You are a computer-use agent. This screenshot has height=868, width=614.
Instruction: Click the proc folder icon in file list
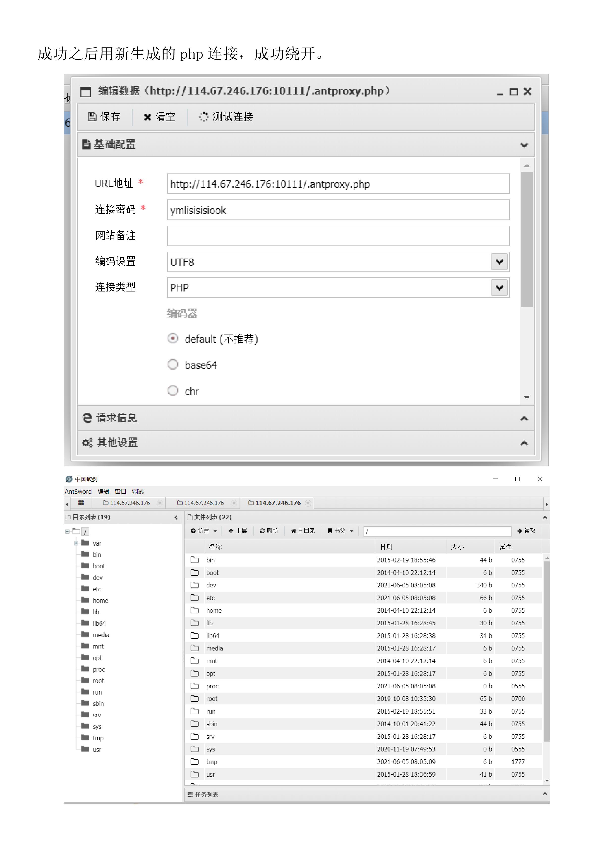tap(195, 686)
